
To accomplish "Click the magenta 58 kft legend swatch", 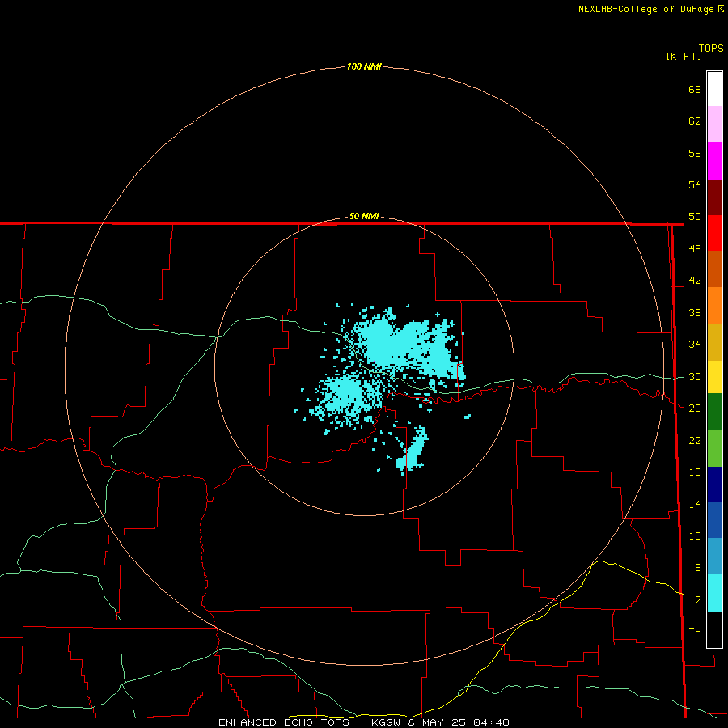I will [714, 161].
